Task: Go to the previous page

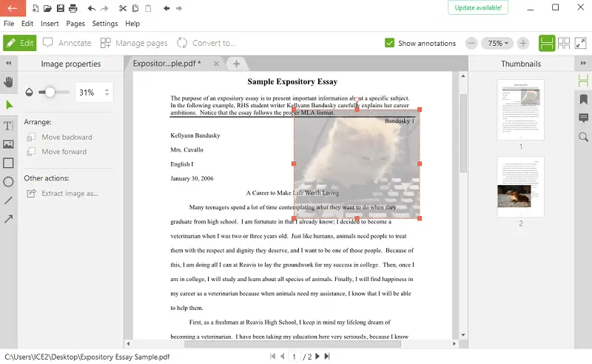Action: [282, 357]
